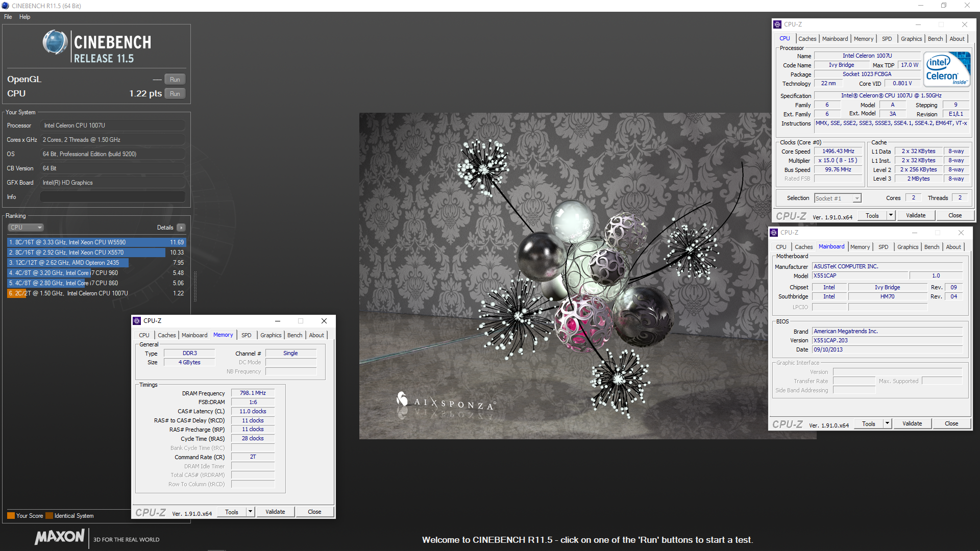Click the empty Info input field
Viewport: 980px width, 551px height.
click(x=113, y=197)
